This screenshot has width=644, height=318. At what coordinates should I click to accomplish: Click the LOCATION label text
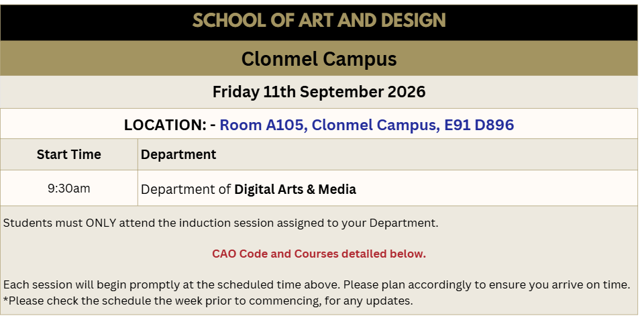click(167, 125)
